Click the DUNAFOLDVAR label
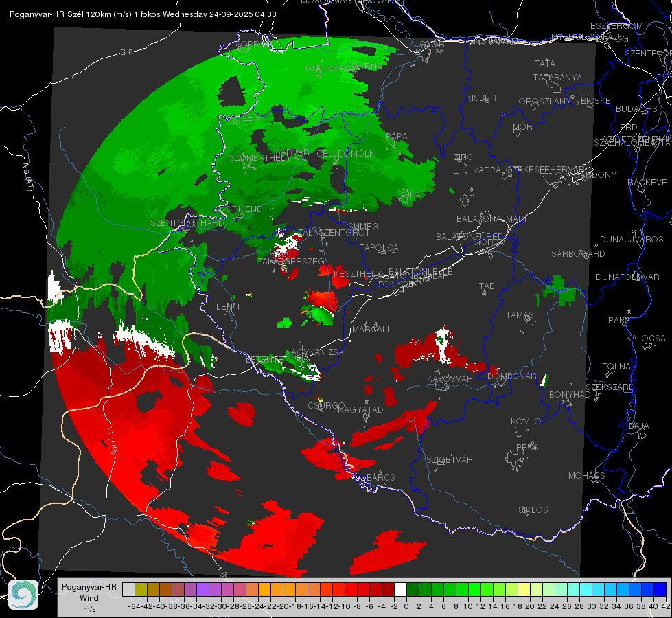 click(x=627, y=277)
